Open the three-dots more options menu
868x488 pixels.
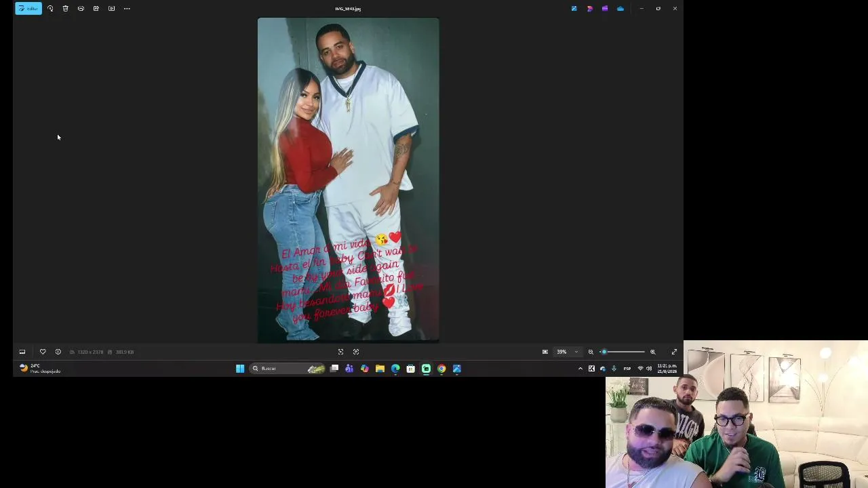[127, 9]
